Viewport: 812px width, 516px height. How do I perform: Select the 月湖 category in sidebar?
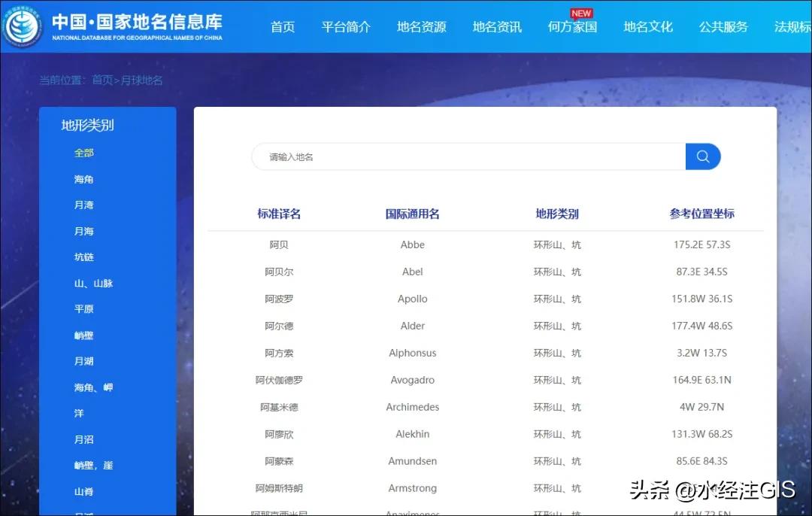click(84, 361)
